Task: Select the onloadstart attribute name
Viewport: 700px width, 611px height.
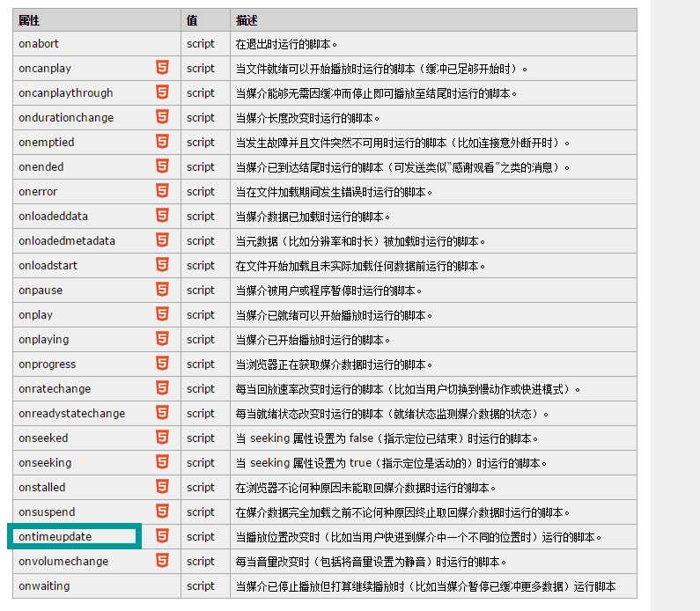Action: [x=48, y=266]
